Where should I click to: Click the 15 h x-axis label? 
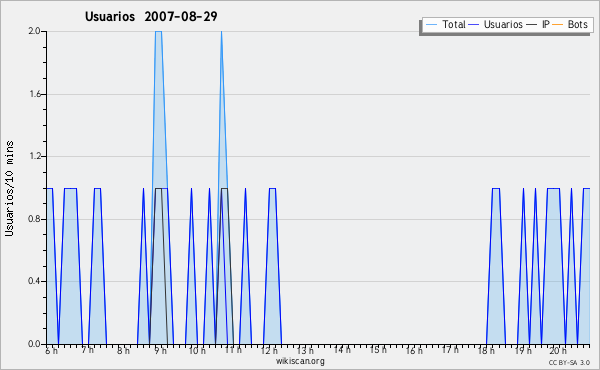378,350
